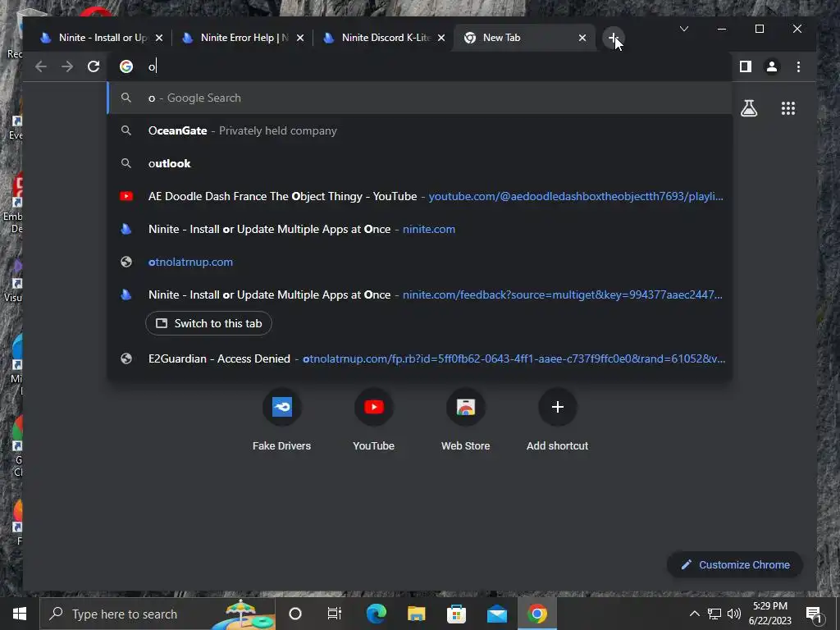Screen dimensions: 840x630
Task: Select the 'o - Google Search' suggestion
Action: pyautogui.click(x=419, y=98)
